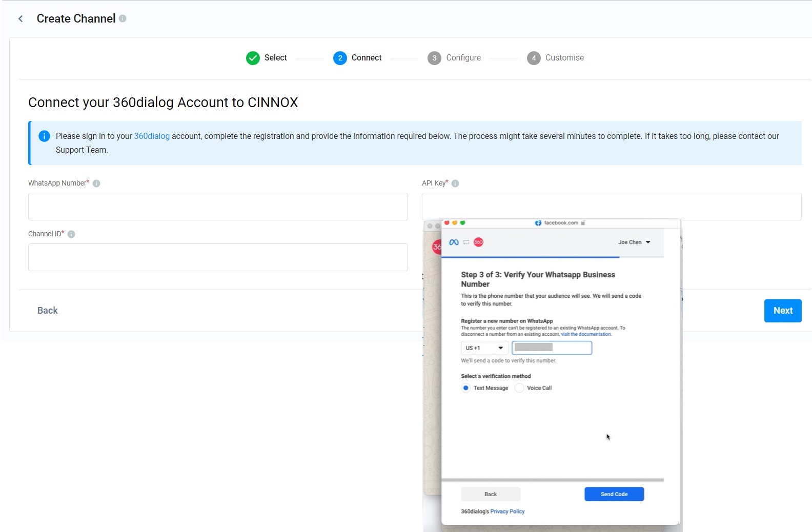The width and height of the screenshot is (812, 532).
Task: Click the API Key info icon
Action: [x=455, y=183]
